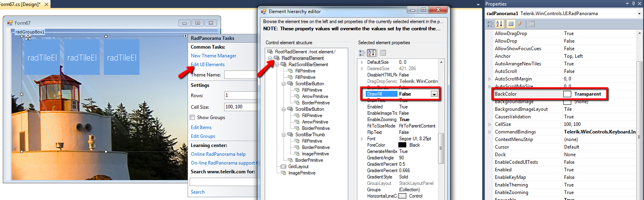Viewport: 644px width, 200px height.
Task: Click the first radTileElement tile
Action: pyautogui.click(x=42, y=57)
